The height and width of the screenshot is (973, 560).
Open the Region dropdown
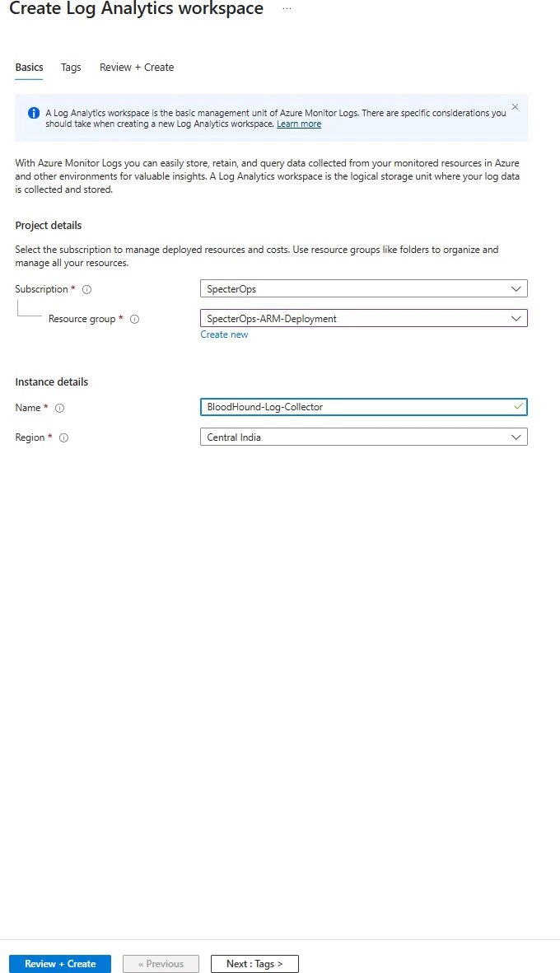point(517,437)
